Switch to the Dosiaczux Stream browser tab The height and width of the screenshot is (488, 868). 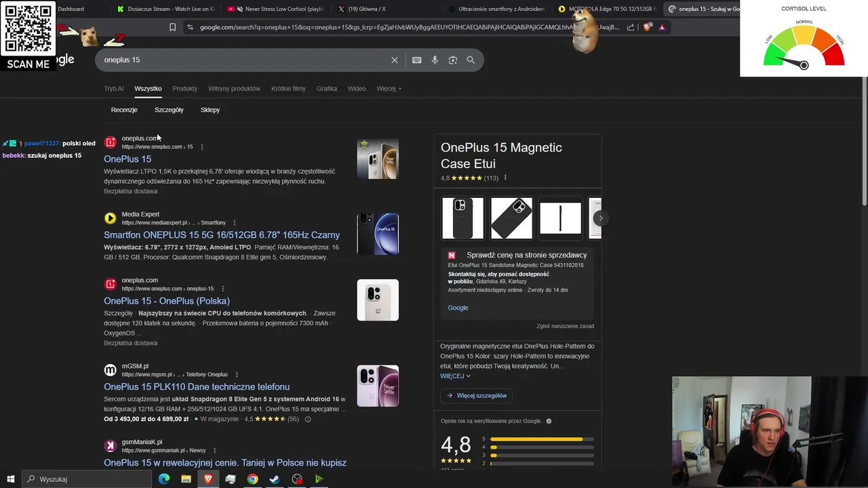point(166,9)
